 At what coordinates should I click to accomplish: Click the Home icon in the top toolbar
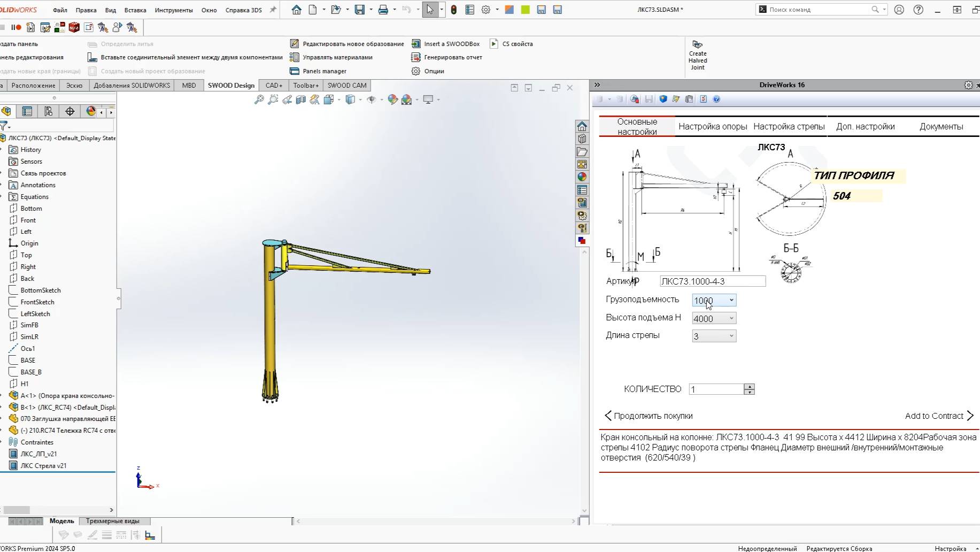click(x=296, y=10)
